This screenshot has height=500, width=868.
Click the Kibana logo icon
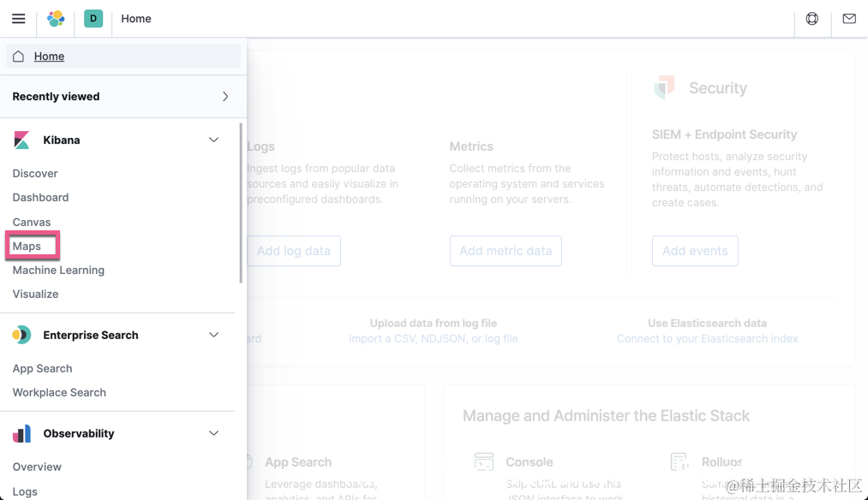(x=21, y=140)
